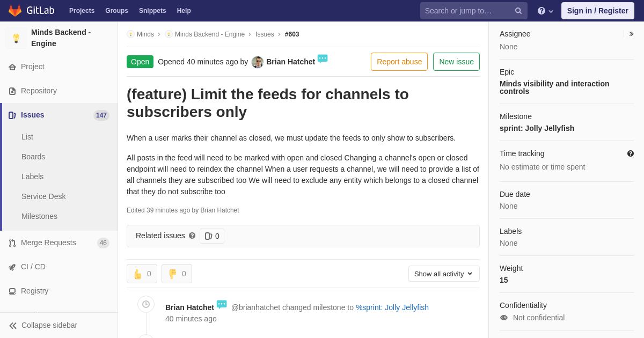The width and height of the screenshot is (644, 338).
Task: Click the Merge Requests icon
Action: coord(12,243)
